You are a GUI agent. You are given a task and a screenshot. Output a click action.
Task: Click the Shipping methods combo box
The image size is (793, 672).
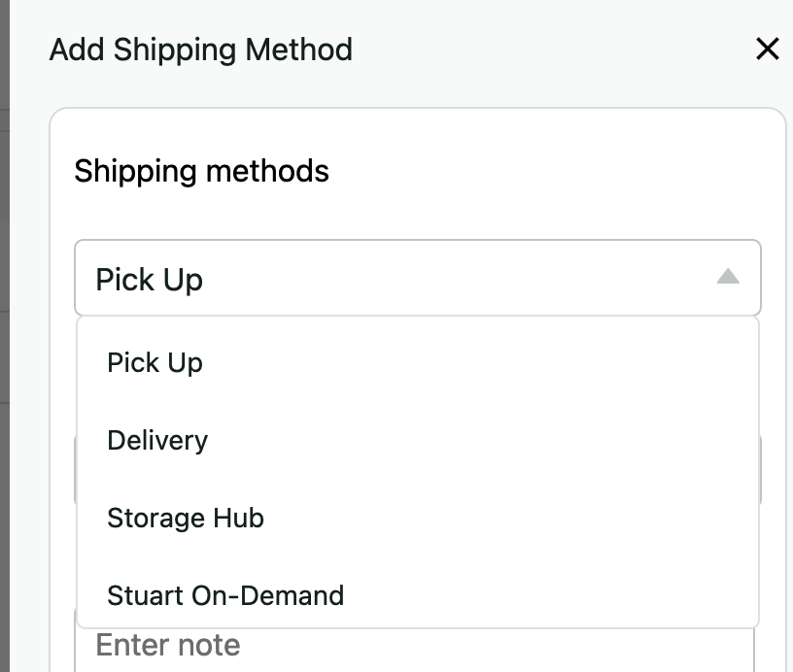point(417,278)
